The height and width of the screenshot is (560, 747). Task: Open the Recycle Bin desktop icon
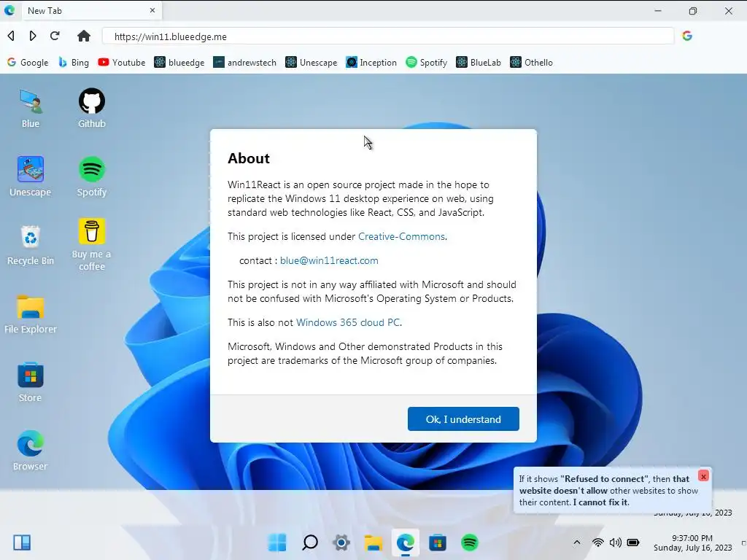coord(31,245)
